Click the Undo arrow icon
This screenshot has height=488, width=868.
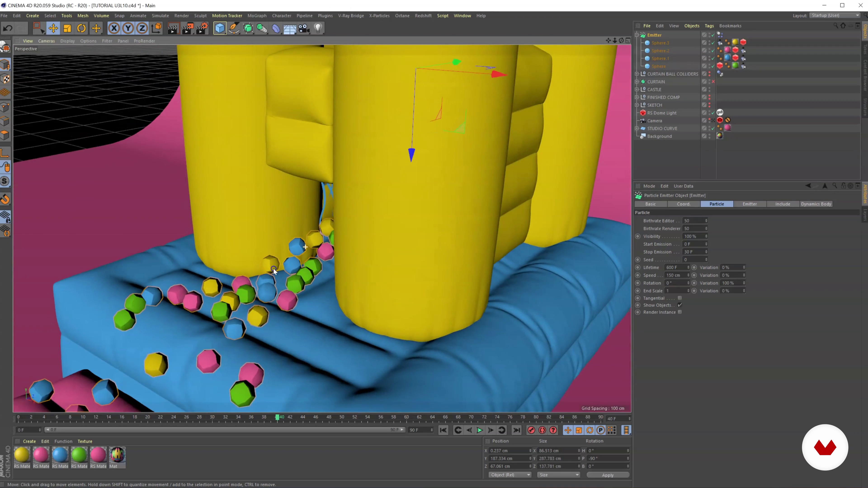tap(8, 28)
